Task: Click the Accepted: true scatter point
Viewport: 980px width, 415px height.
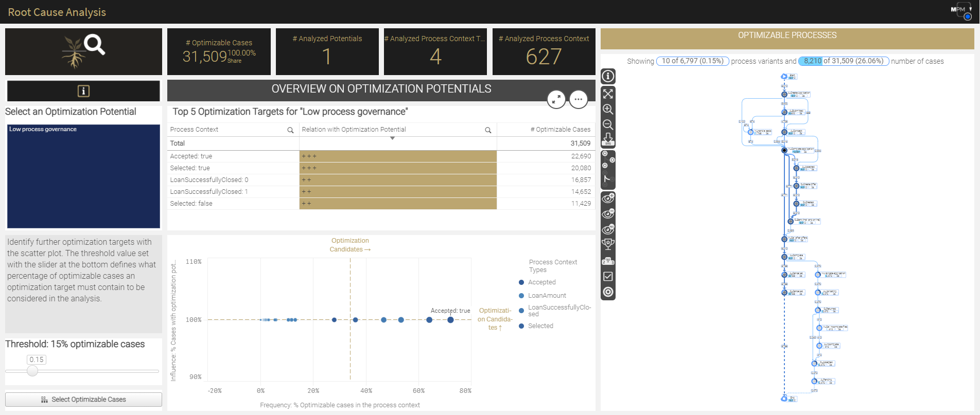Action: pos(450,320)
